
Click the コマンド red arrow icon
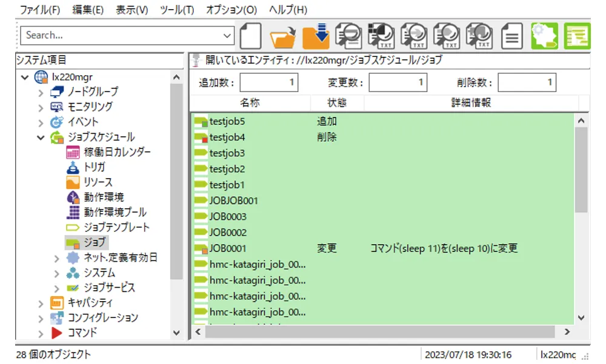coord(57,333)
